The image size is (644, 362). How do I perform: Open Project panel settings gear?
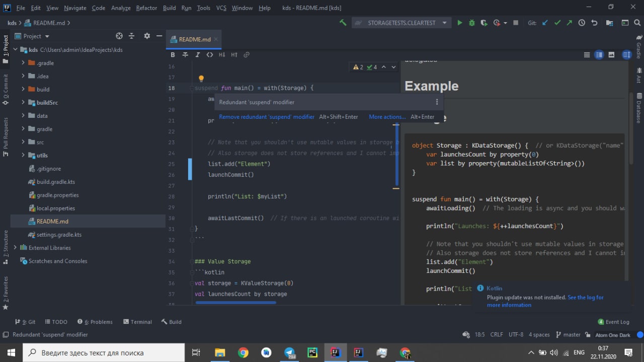(x=147, y=36)
